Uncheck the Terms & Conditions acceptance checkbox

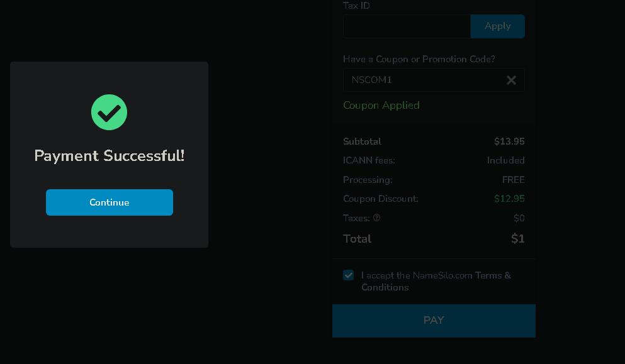coord(348,275)
